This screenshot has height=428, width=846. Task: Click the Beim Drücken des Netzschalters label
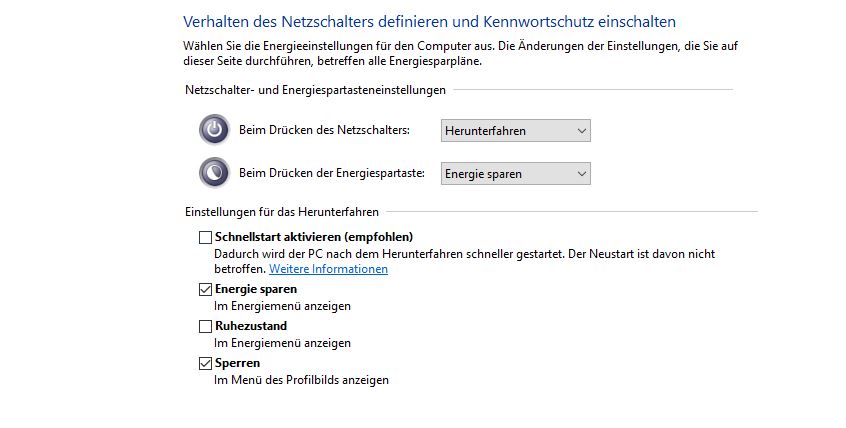click(x=324, y=130)
